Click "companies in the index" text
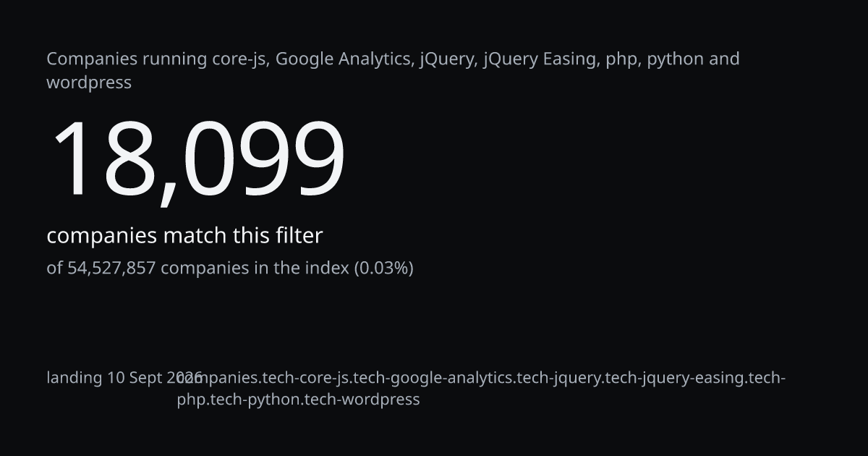 click(x=255, y=269)
